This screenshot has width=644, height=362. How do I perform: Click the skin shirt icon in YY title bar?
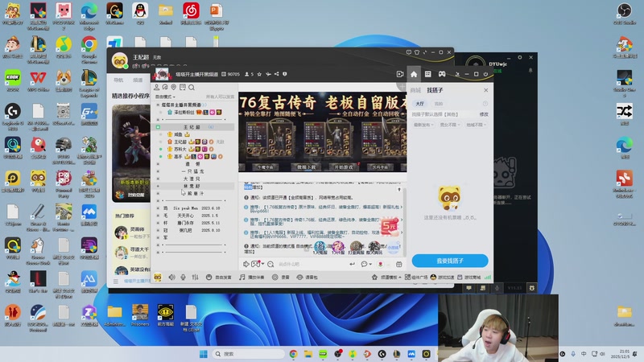(417, 52)
